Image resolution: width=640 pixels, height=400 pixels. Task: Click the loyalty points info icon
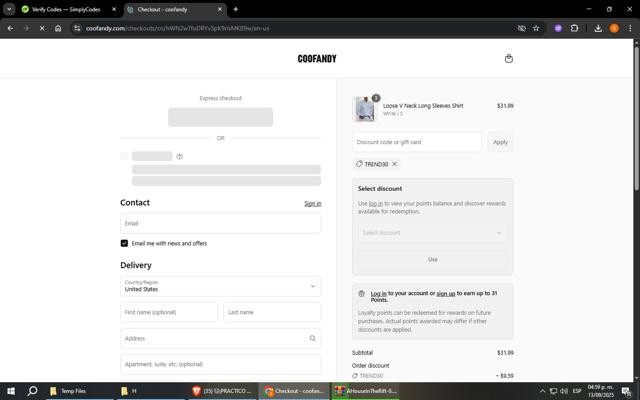361,293
